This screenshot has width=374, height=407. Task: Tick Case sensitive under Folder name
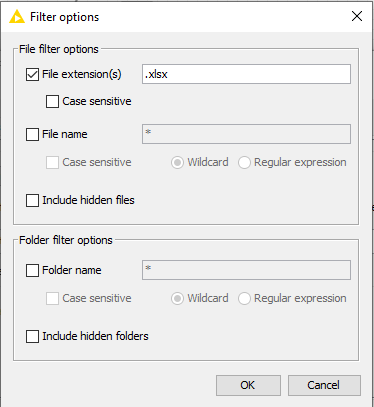[x=52, y=298]
